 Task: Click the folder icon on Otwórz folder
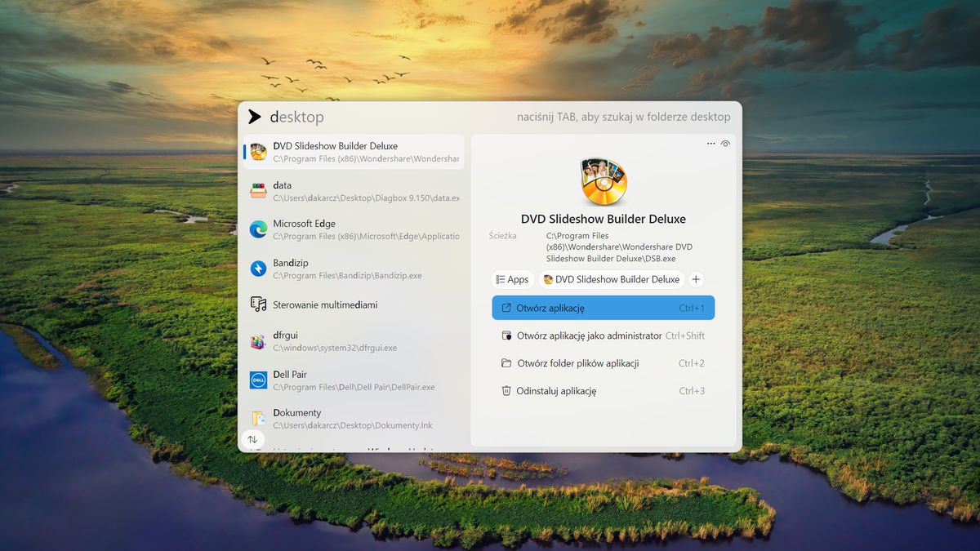point(506,363)
